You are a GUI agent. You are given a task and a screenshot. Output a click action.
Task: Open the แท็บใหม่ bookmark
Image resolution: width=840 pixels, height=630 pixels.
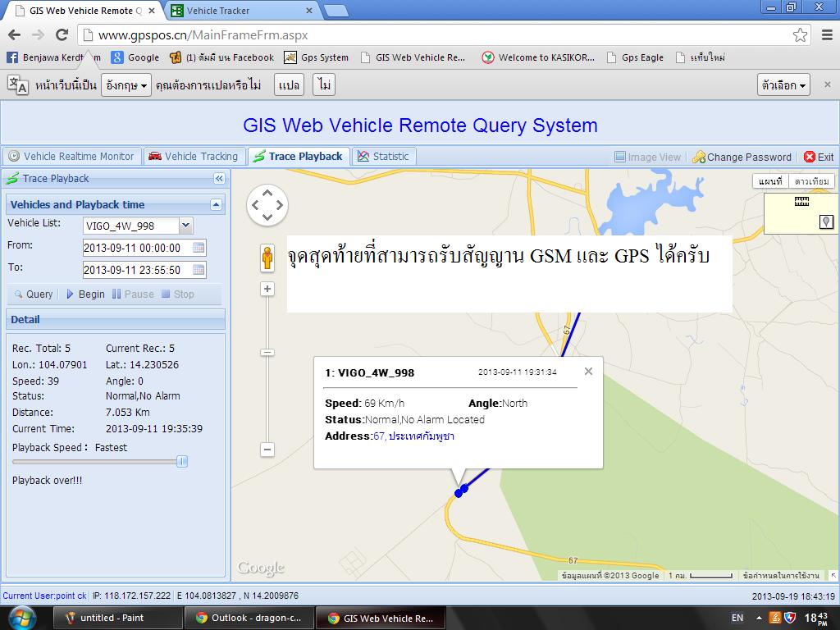pyautogui.click(x=701, y=57)
